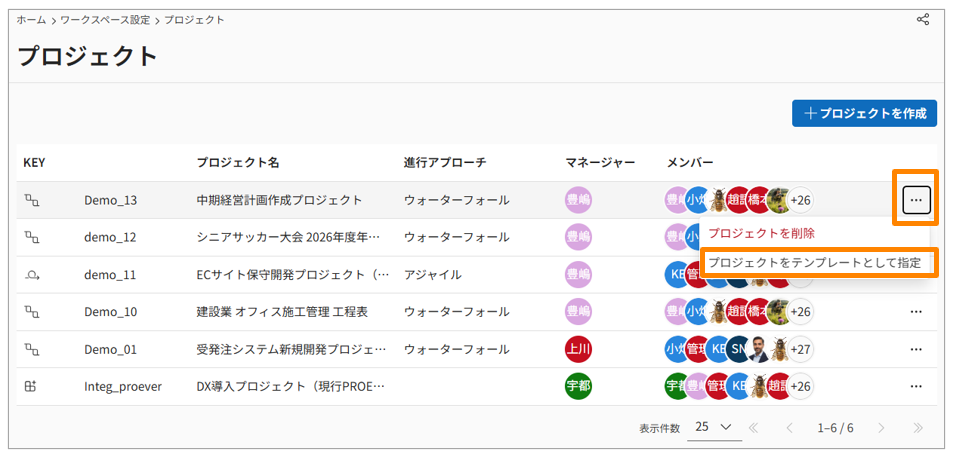
Task: Click the waterfall type icon beside Demo_13
Action: pos(32,200)
